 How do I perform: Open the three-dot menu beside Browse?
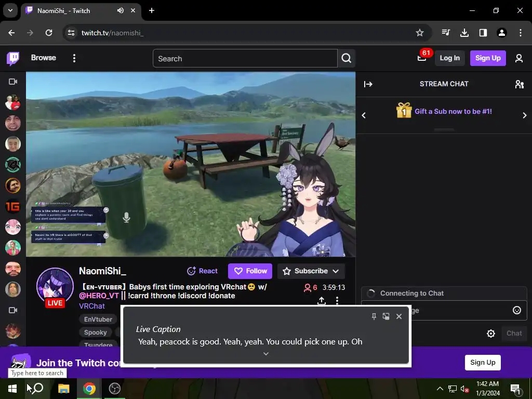pyautogui.click(x=74, y=58)
